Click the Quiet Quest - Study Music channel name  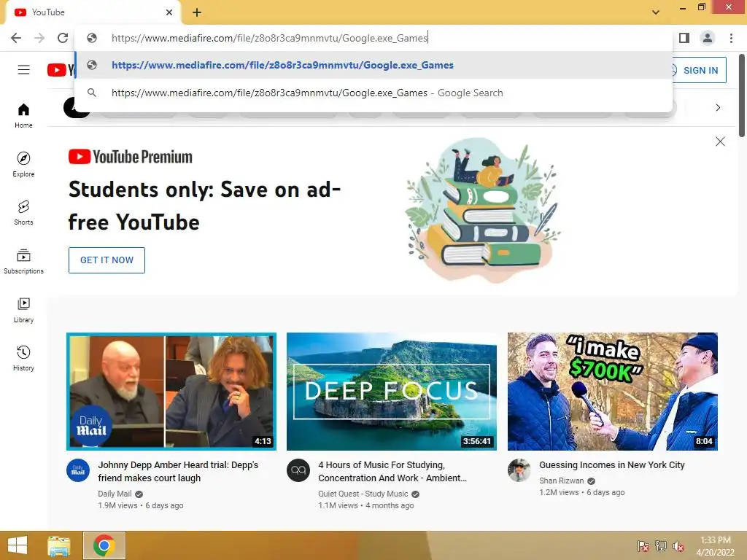[x=363, y=494]
